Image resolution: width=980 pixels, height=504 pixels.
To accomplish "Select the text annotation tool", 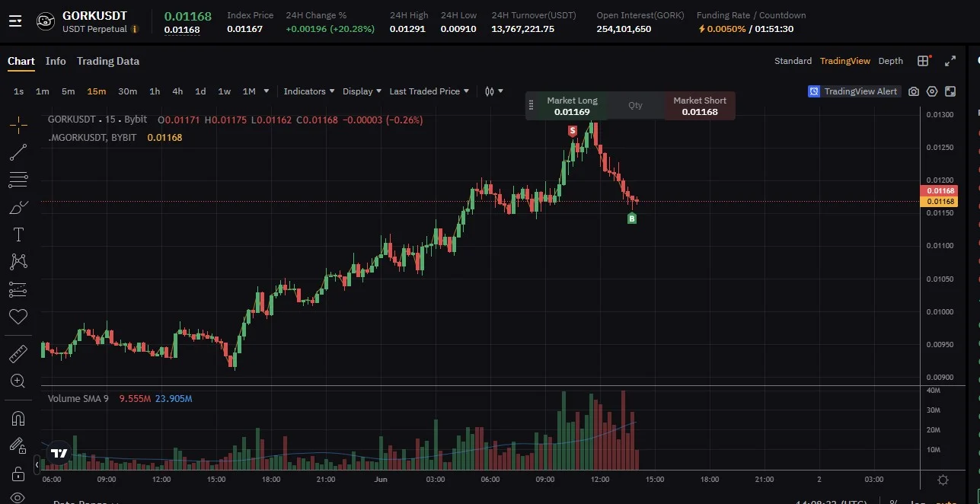I will [x=18, y=234].
